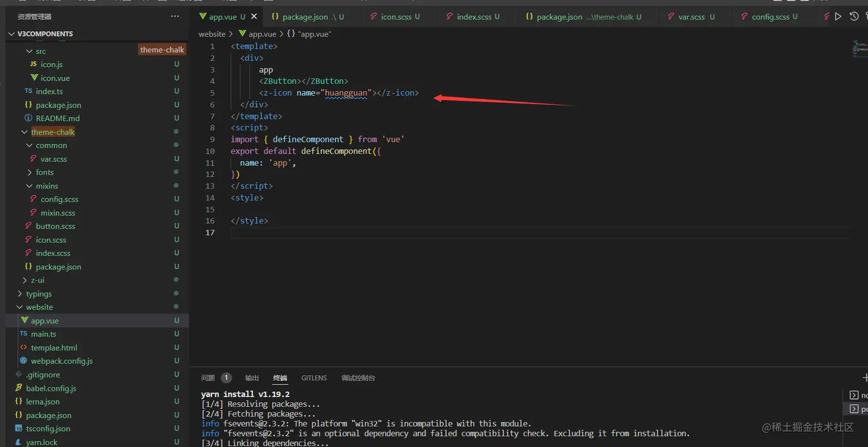Screen dimensions: 868x447
Task: Expand the typings folder
Action: [x=20, y=294]
